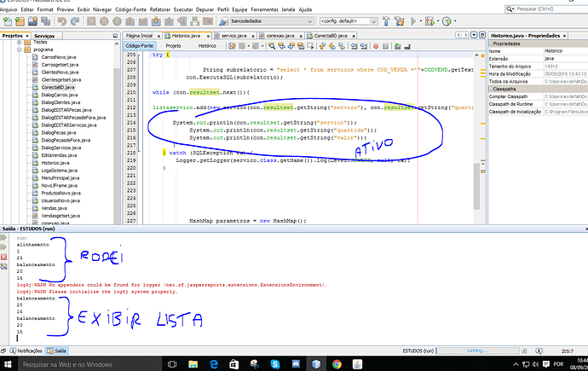Open the Ferramentas menu
This screenshot has width=588, height=371.
click(264, 9)
